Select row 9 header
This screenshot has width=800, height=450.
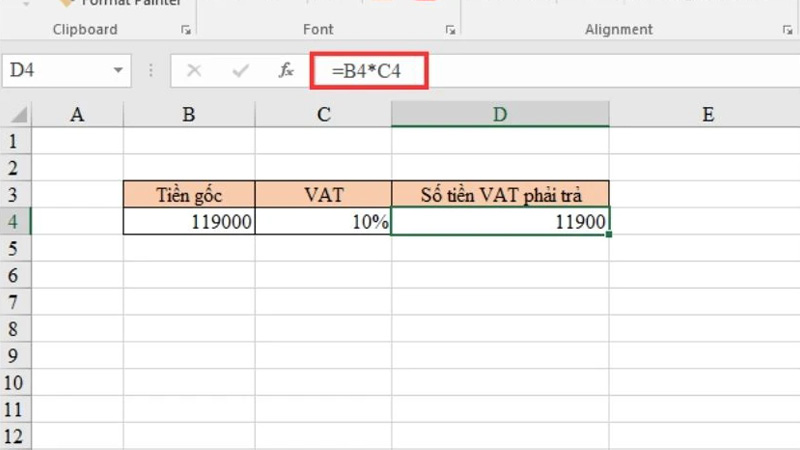click(15, 356)
